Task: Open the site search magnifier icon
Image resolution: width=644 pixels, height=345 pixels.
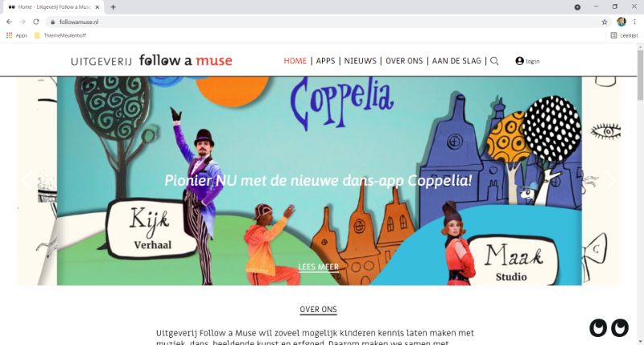Action: pyautogui.click(x=494, y=61)
